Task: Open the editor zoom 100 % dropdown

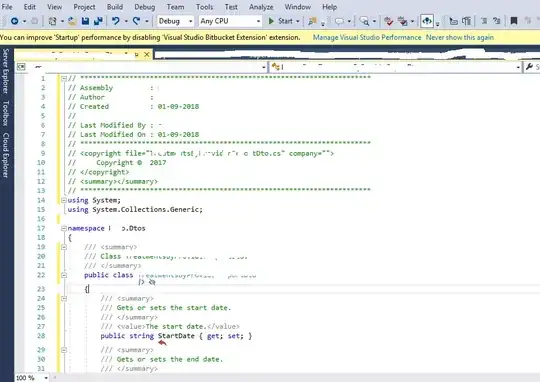Action: tap(32, 378)
